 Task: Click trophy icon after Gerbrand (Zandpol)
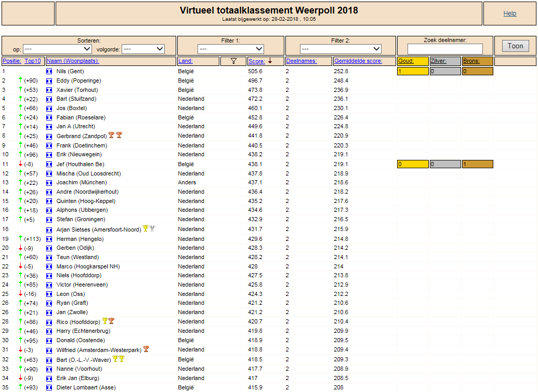pos(115,135)
